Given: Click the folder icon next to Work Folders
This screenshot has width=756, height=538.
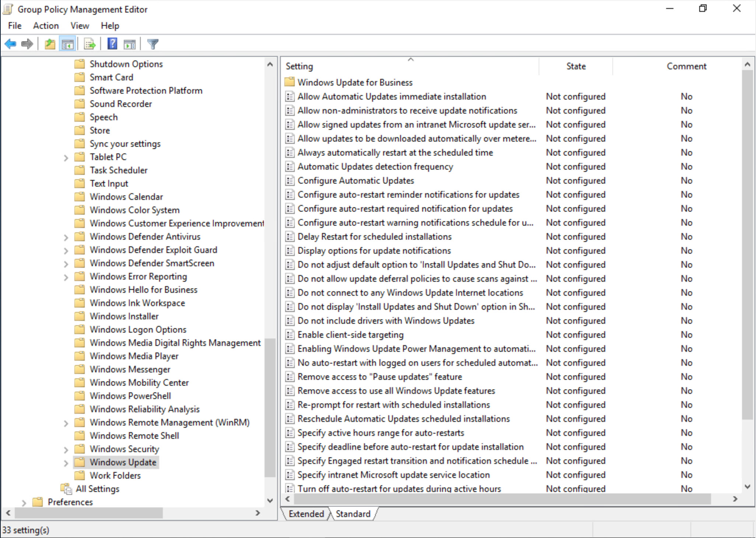Looking at the screenshot, I should coord(80,475).
